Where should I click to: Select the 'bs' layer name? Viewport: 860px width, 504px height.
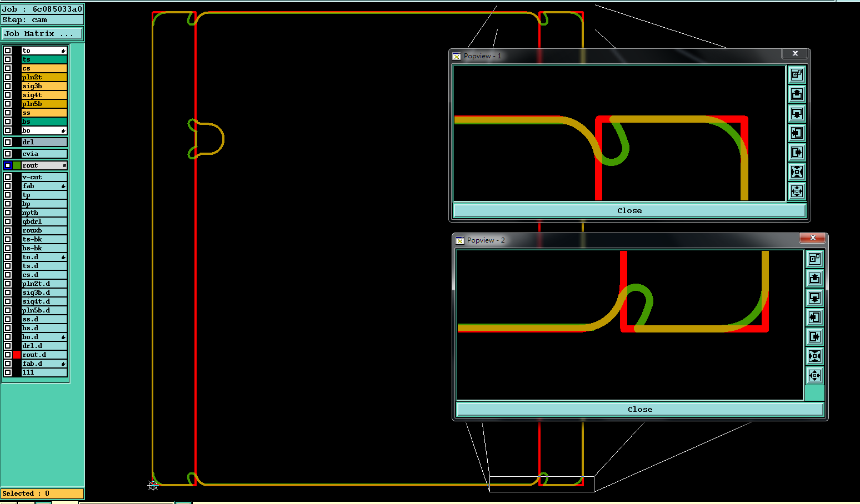coord(44,122)
